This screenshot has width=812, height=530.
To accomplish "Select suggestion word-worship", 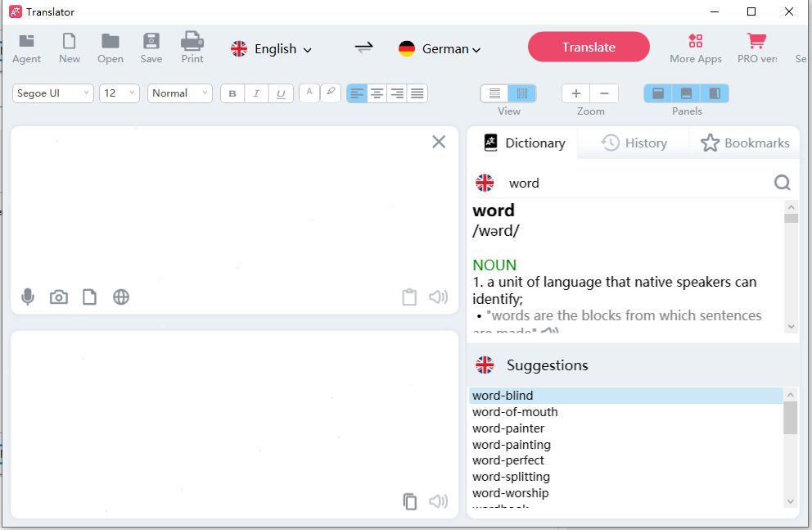I will pos(625,492).
